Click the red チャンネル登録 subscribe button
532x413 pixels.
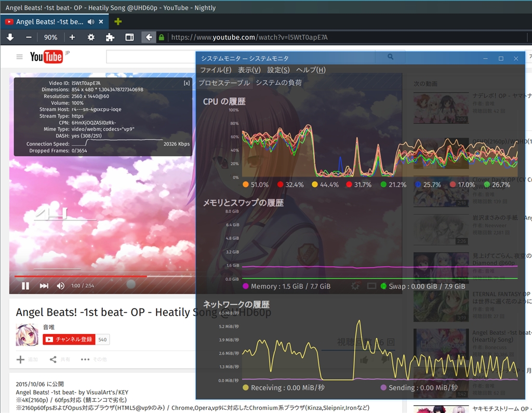(x=69, y=339)
